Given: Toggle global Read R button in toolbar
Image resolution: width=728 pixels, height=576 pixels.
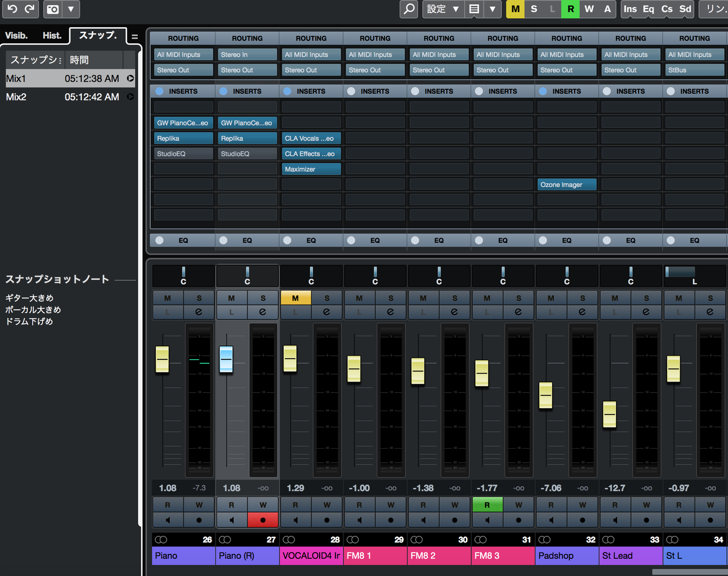Looking at the screenshot, I should pos(570,9).
